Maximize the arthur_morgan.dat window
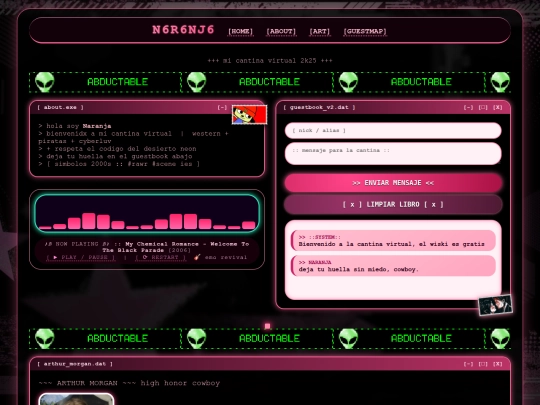The image size is (540, 405). coord(483,364)
